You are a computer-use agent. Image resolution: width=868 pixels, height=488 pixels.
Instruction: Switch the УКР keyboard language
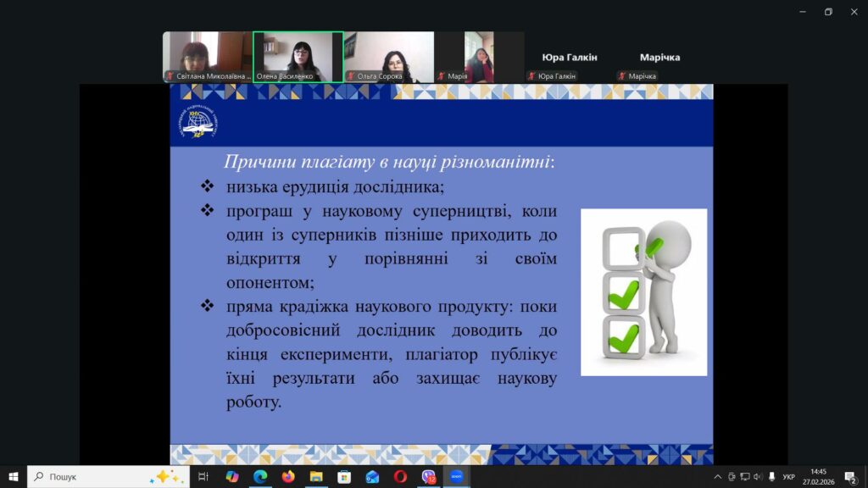click(x=788, y=477)
